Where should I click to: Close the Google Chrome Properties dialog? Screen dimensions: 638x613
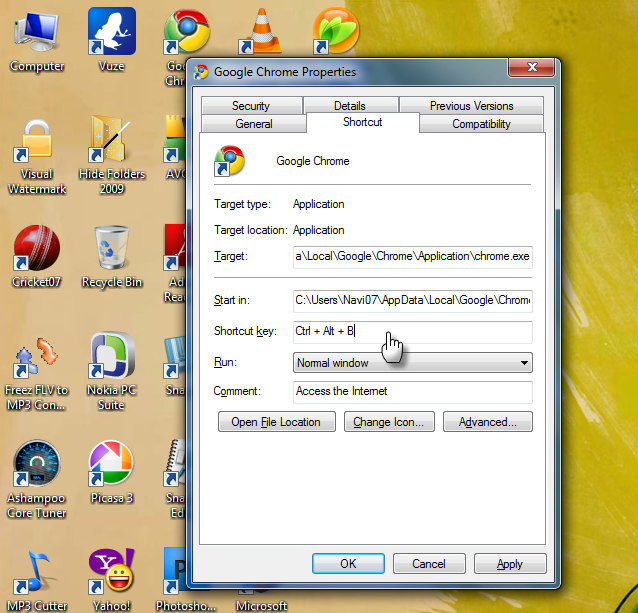point(531,67)
